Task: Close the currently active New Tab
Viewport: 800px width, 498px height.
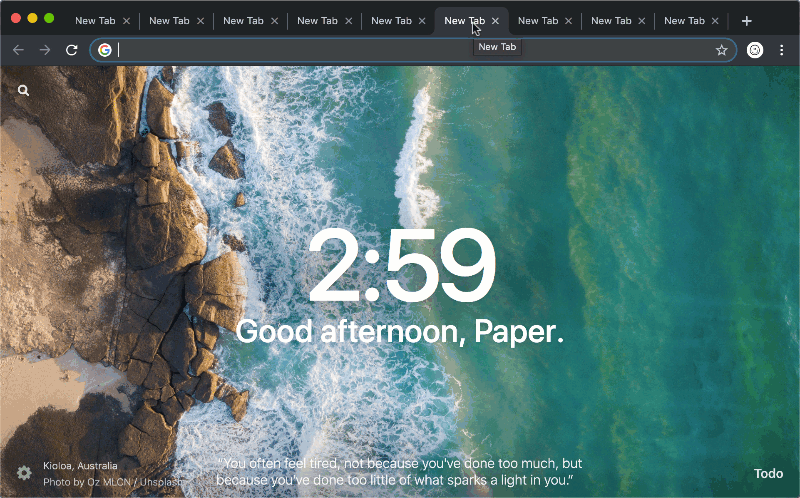Action: tap(495, 21)
